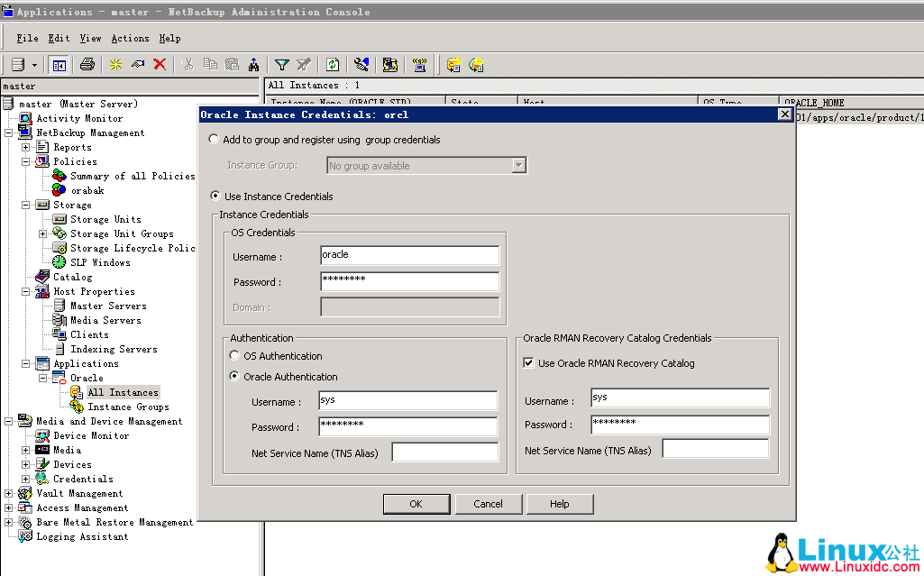Image resolution: width=924 pixels, height=576 pixels.
Task: Click the Net Service Name TNS Alias field
Action: coord(444,452)
